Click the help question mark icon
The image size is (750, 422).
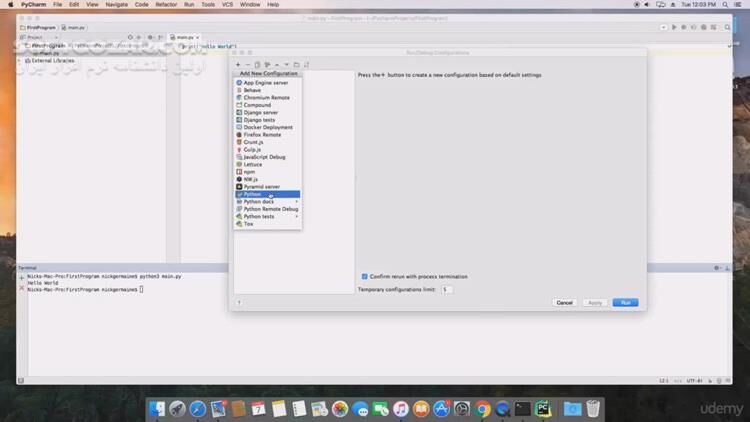click(239, 302)
